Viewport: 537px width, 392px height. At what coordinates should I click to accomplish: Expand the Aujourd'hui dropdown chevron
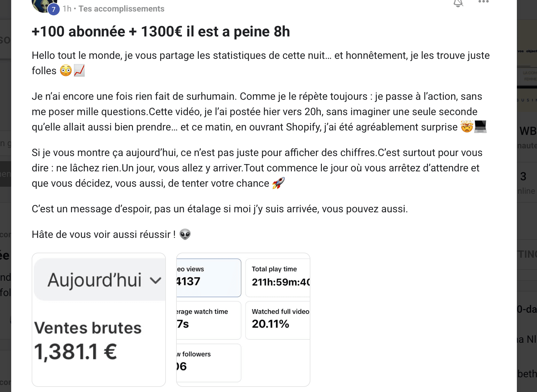156,280
